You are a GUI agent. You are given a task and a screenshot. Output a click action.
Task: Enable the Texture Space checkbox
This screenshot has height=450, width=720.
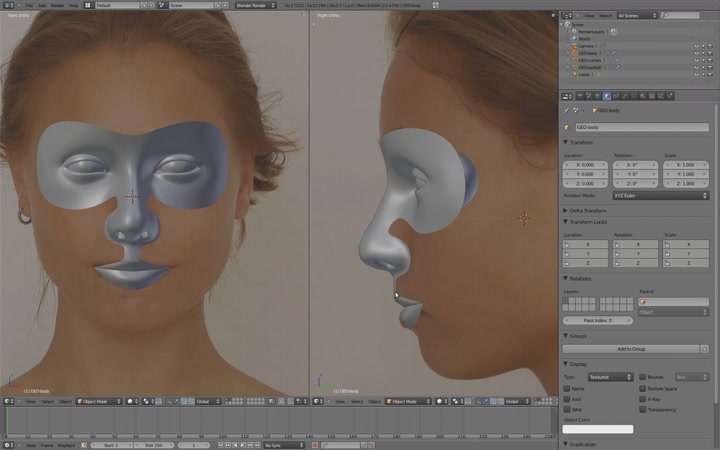pos(642,388)
